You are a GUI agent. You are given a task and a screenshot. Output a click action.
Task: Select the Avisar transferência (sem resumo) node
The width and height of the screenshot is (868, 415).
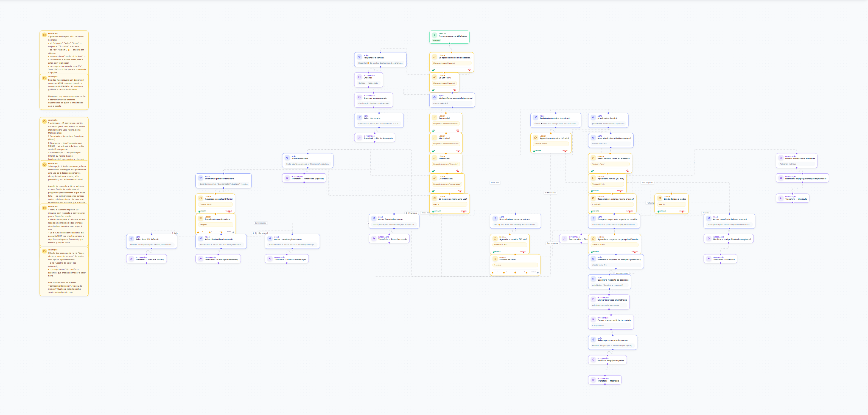[x=729, y=221]
